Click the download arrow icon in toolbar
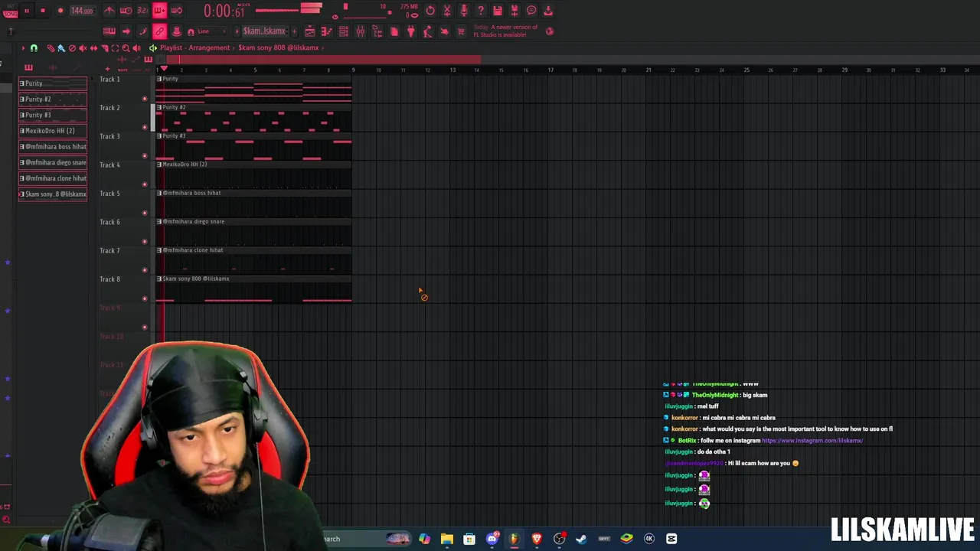 (x=548, y=11)
